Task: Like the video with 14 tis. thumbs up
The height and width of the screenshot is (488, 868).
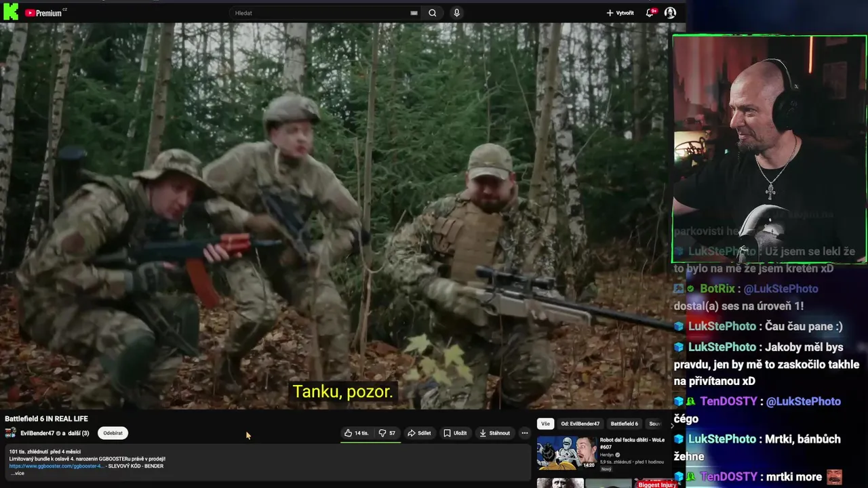Action: pyautogui.click(x=356, y=433)
